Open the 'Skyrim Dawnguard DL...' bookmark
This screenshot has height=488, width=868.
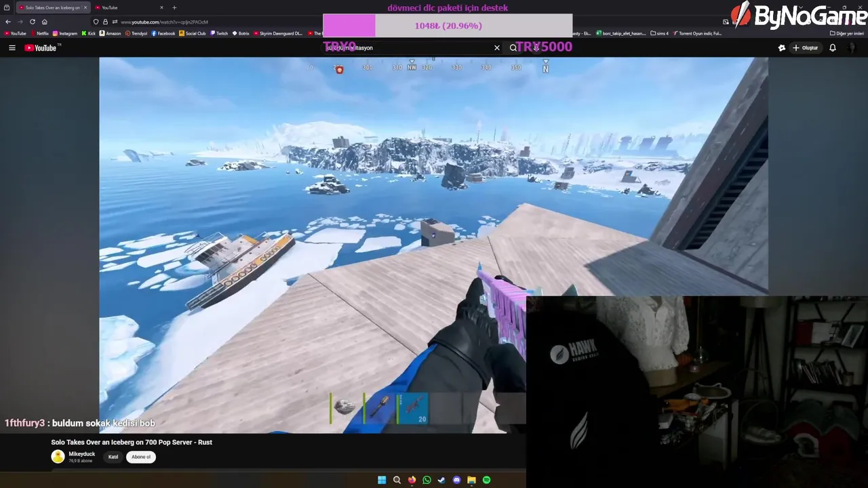pos(277,33)
